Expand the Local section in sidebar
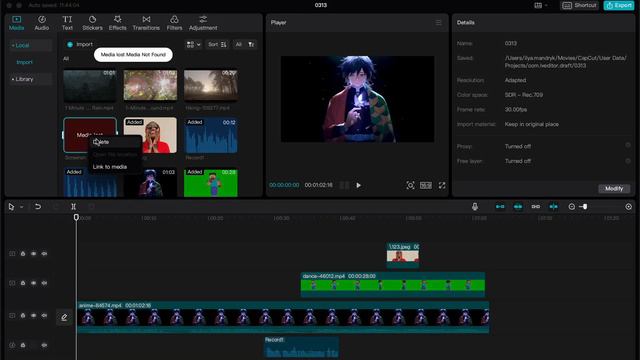This screenshot has width=640, height=360. pyautogui.click(x=31, y=45)
